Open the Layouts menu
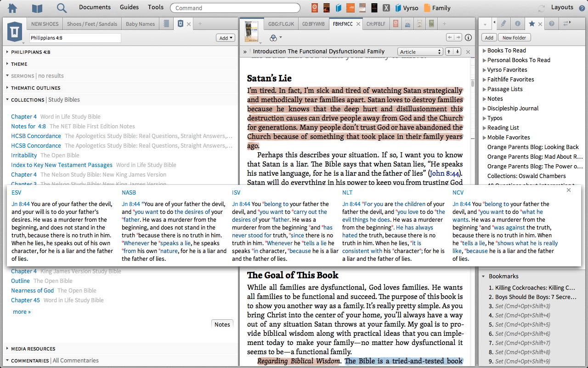The height and width of the screenshot is (368, 588). (562, 7)
